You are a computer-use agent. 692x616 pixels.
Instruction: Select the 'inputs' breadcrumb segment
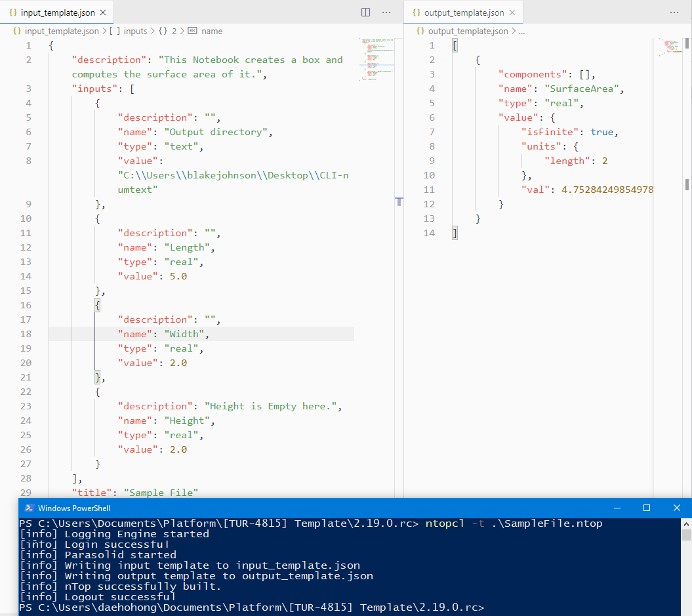point(135,31)
